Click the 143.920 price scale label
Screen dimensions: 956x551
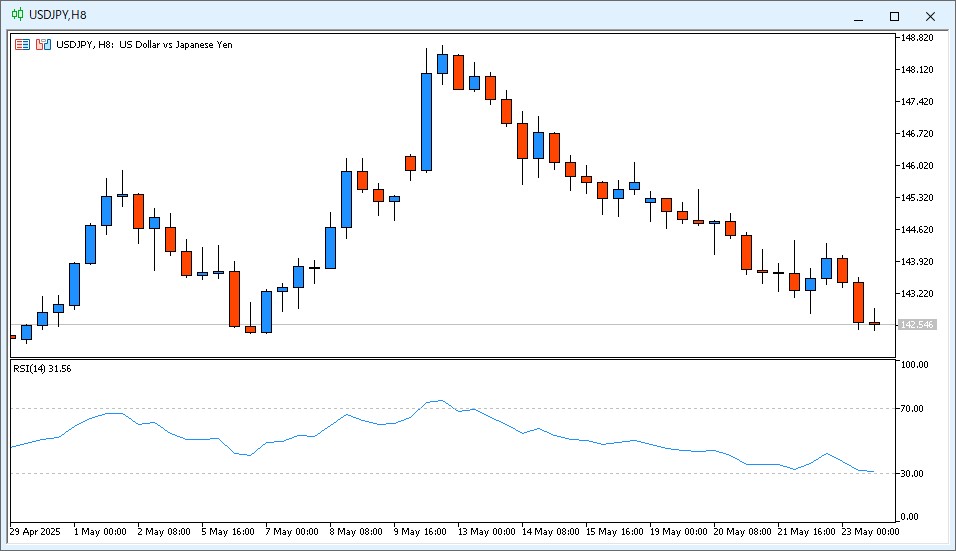pyautogui.click(x=917, y=261)
